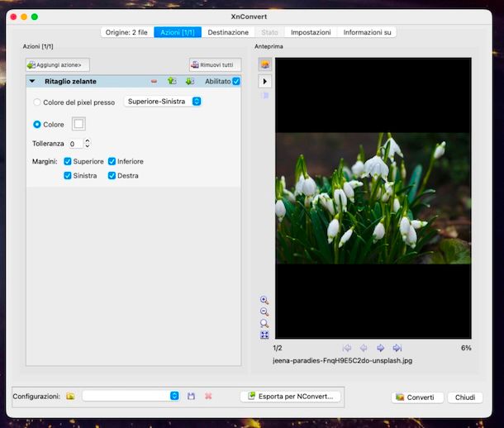Open the Origine: 2 file tab
504x428 pixels.
(126, 32)
